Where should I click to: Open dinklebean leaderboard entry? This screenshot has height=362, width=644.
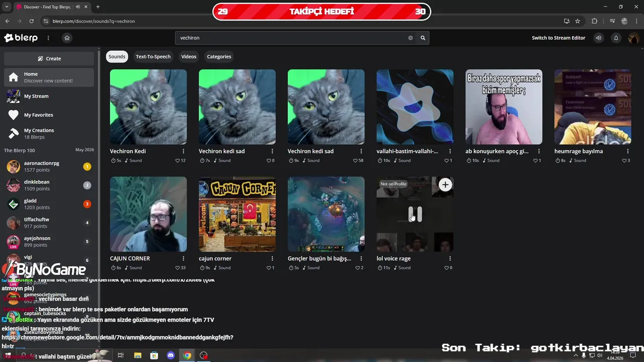(x=49, y=185)
